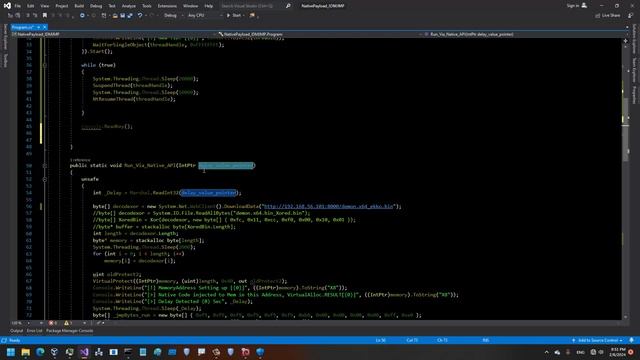Open the Package Manager Console tab

point(69,331)
